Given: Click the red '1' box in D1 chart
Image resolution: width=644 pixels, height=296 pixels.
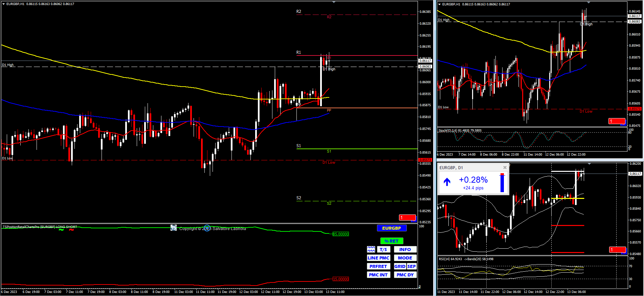Looking at the screenshot, I should 617,250.
